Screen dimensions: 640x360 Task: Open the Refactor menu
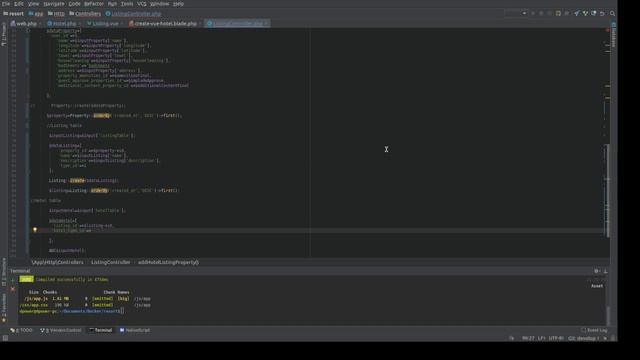click(x=94, y=4)
